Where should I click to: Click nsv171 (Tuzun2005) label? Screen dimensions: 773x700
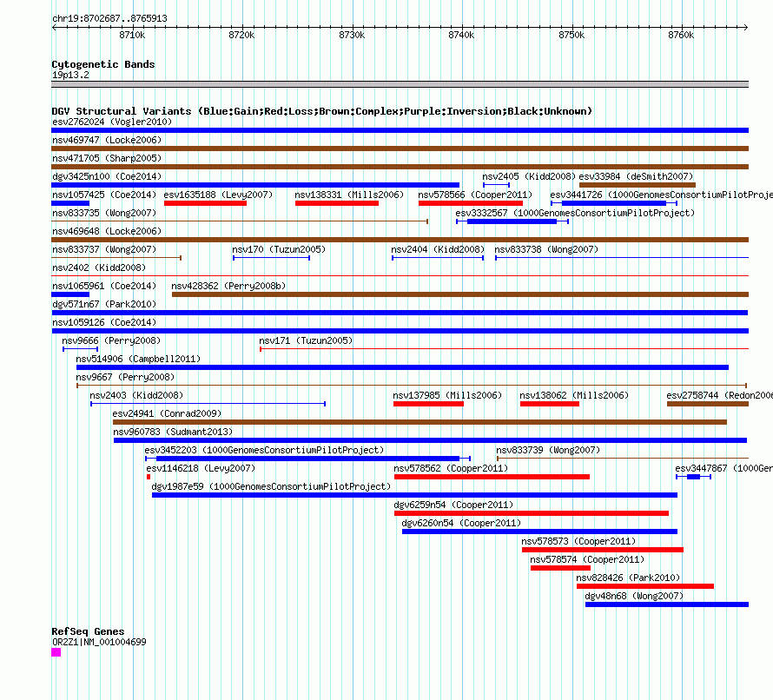point(306,340)
